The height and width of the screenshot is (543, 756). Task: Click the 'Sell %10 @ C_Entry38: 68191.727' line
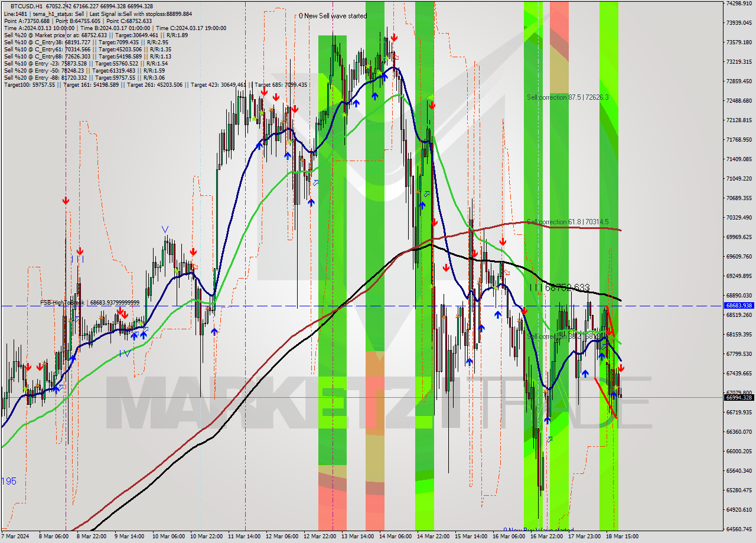[x=86, y=42]
